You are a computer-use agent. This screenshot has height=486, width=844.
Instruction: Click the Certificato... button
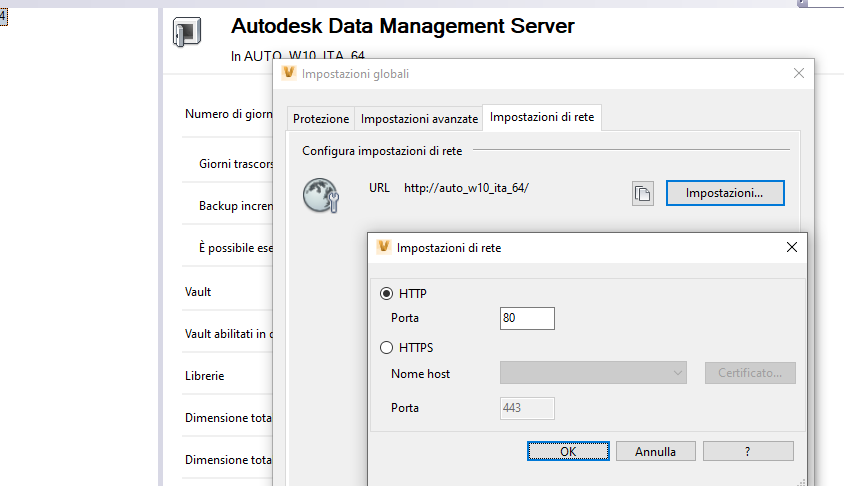(750, 374)
